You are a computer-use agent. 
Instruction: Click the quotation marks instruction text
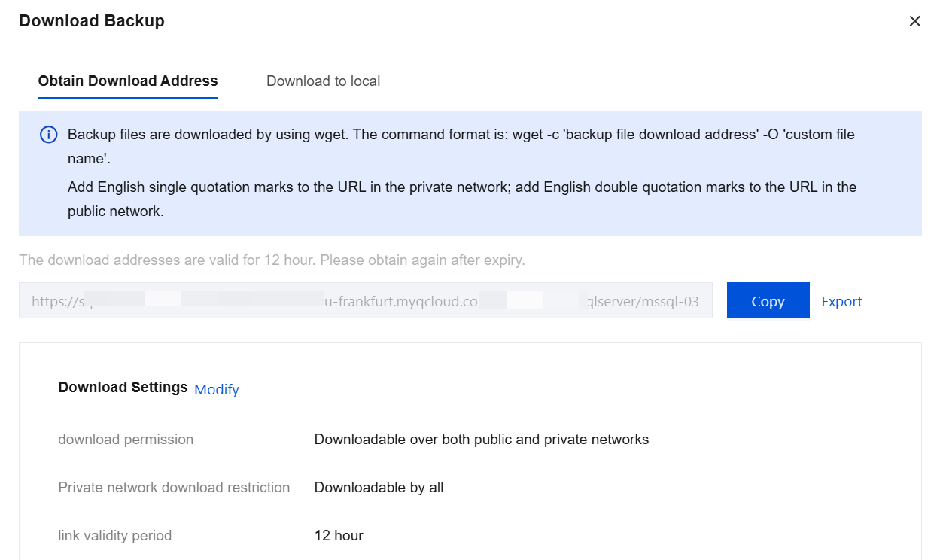tap(461, 187)
